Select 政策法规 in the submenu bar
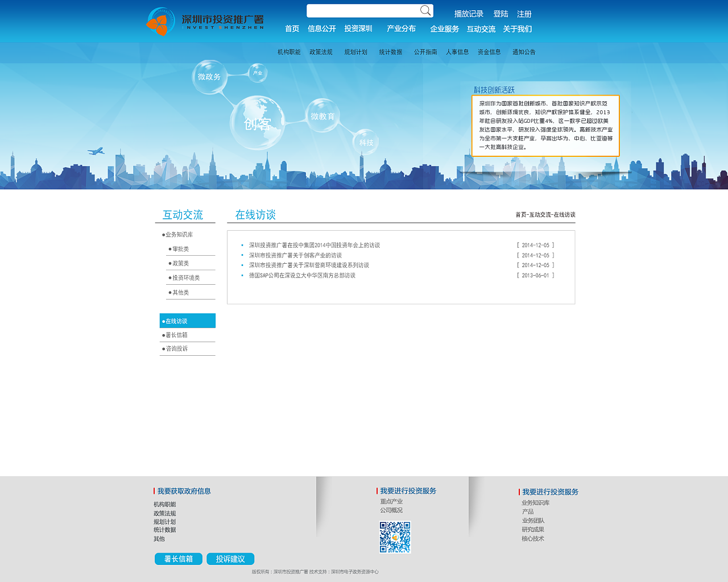 (321, 52)
